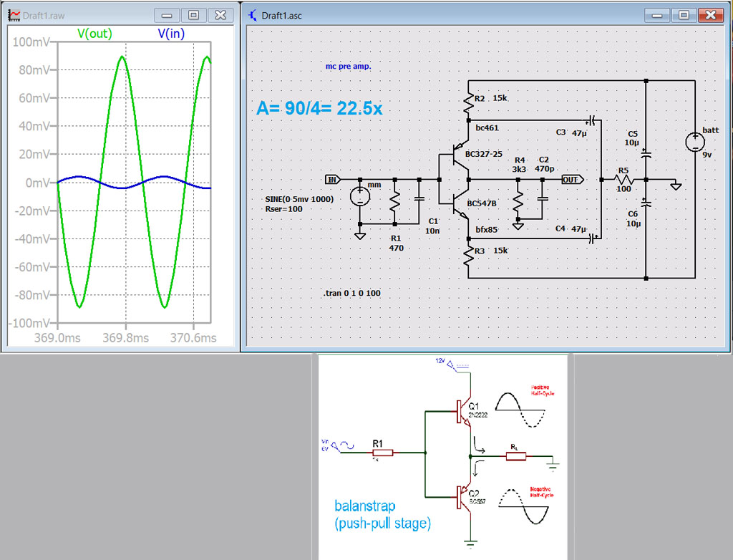
Task: Click the blue V(in) trace label
Action: click(x=172, y=33)
